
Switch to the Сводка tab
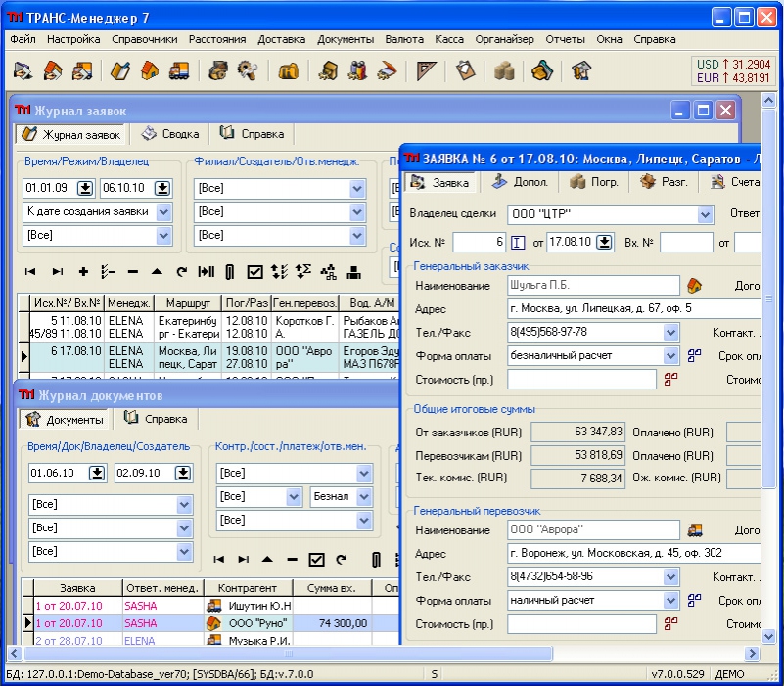(171, 134)
